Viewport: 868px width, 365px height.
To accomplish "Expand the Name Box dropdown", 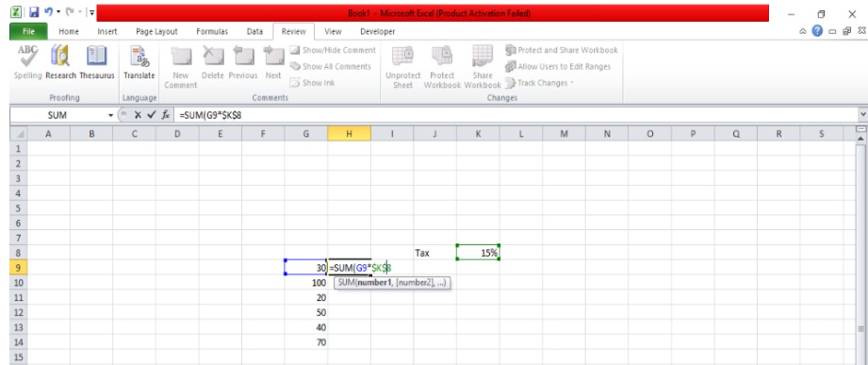I will 110,115.
